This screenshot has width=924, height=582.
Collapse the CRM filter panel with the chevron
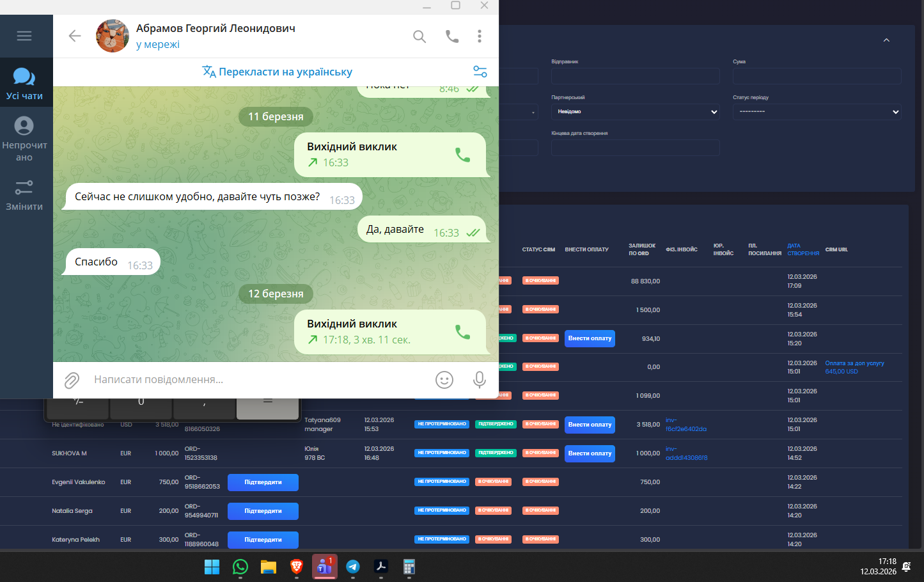pos(886,40)
